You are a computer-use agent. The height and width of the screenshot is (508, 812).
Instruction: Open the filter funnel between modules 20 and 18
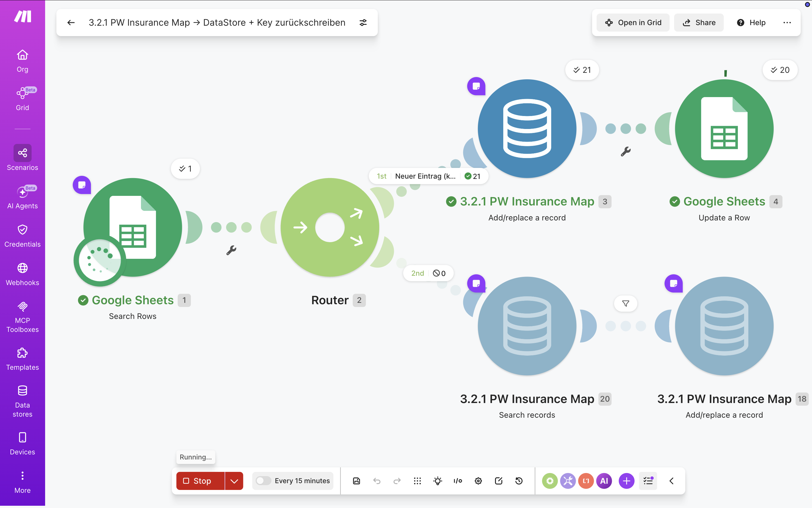[625, 304]
